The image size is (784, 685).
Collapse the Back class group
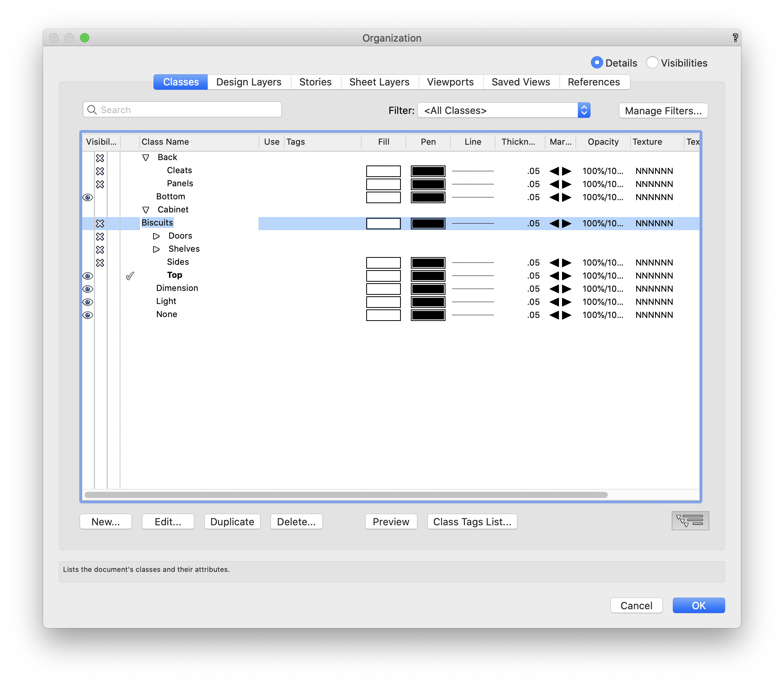tap(146, 157)
